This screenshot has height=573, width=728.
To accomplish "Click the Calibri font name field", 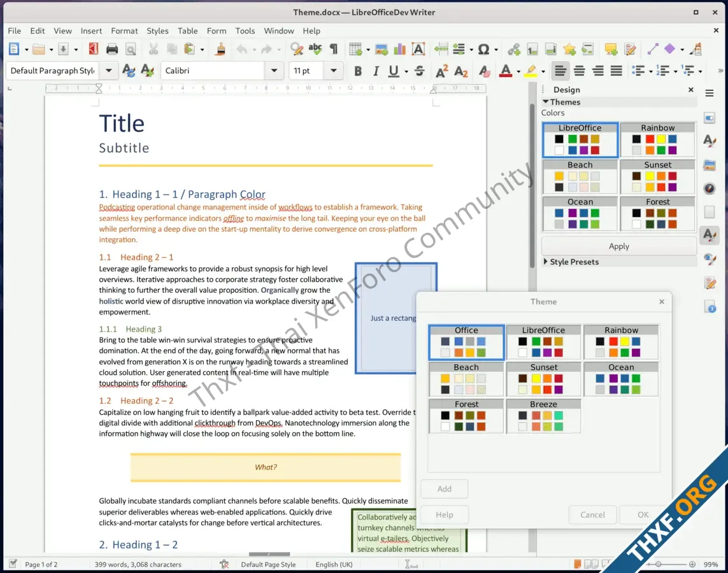I will (x=213, y=71).
